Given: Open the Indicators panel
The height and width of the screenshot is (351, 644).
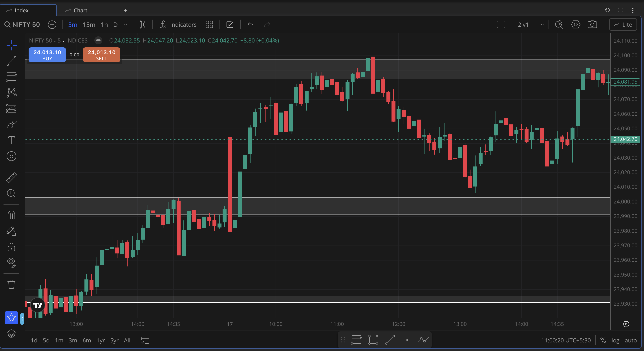Looking at the screenshot, I should pos(178,24).
